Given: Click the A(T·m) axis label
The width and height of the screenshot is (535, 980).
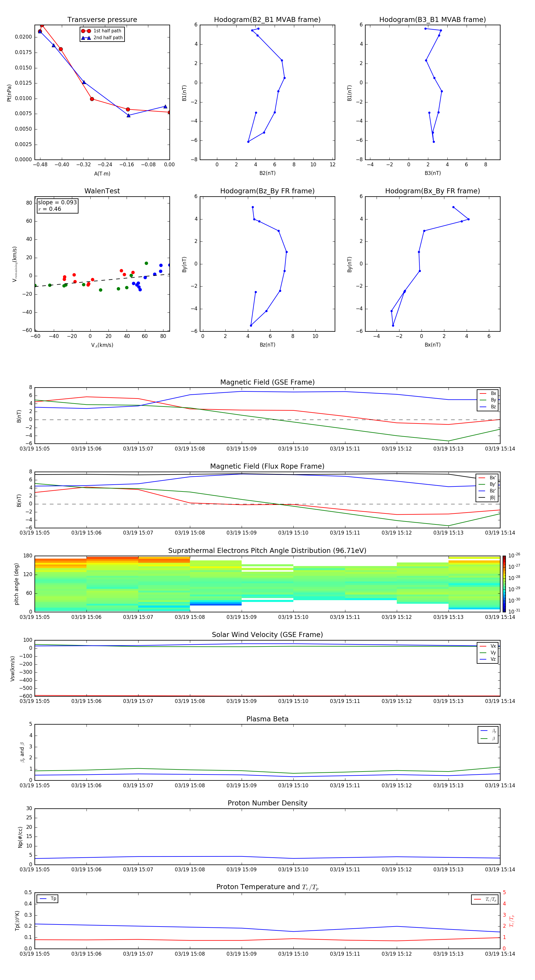Looking at the screenshot, I should pyautogui.click(x=102, y=173).
